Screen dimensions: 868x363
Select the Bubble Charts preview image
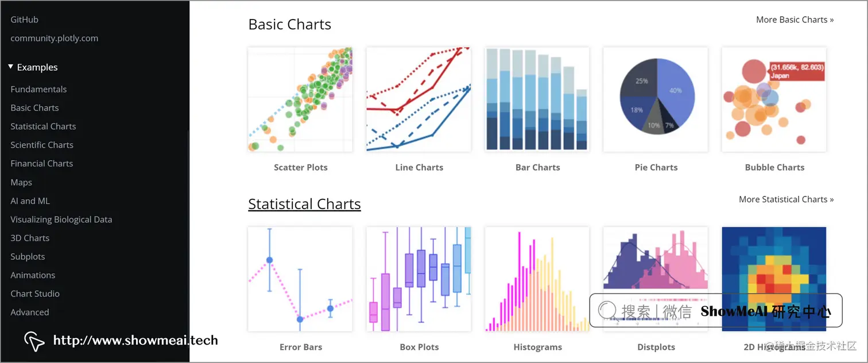coord(774,99)
